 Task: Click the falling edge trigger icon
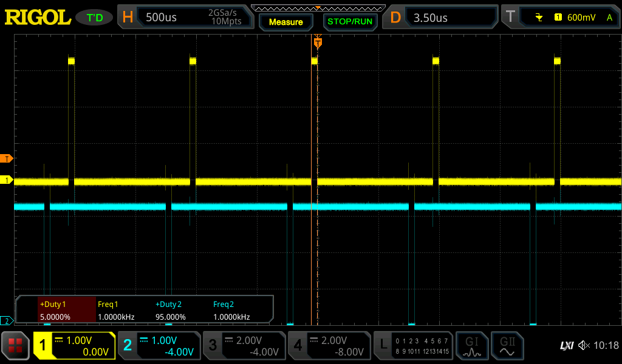click(x=539, y=17)
